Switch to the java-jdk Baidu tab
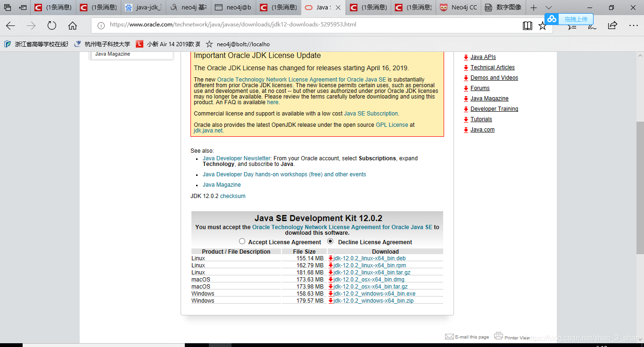644x347 pixels. [144, 8]
